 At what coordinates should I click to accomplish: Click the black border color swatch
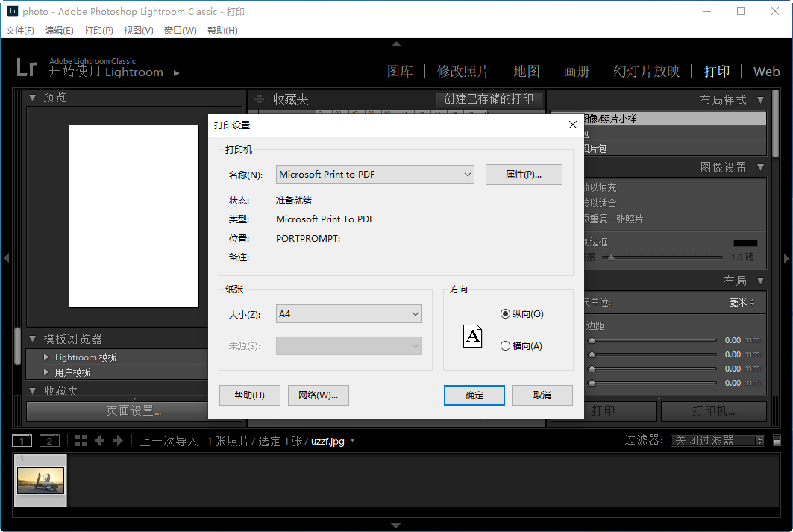coord(745,243)
